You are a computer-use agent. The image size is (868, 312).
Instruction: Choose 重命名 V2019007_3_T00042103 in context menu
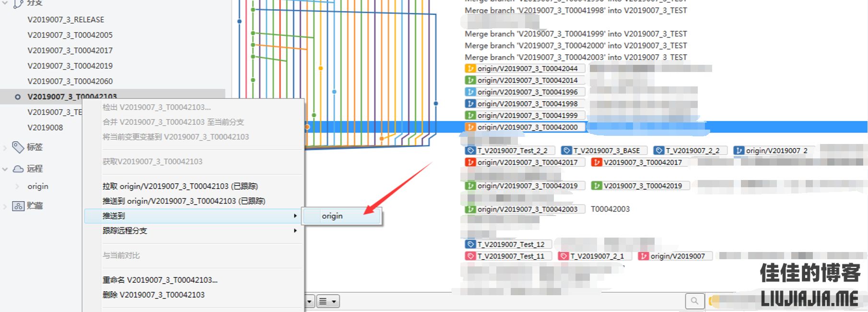point(160,280)
